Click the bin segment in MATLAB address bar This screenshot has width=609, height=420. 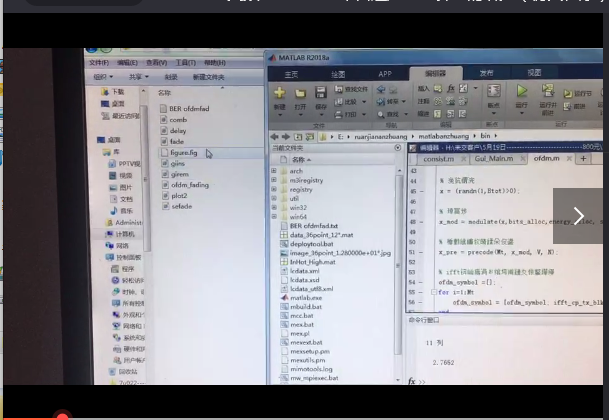click(485, 136)
